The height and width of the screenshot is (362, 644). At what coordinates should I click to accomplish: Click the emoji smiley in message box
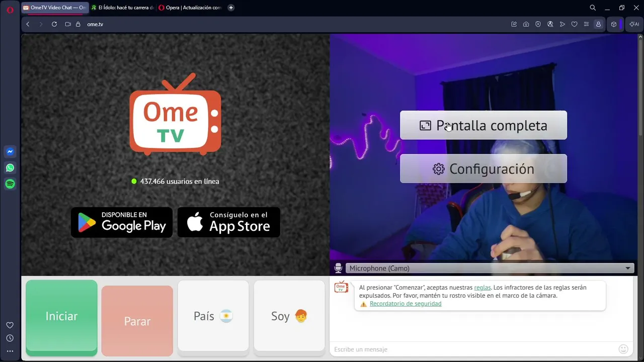[x=623, y=349]
